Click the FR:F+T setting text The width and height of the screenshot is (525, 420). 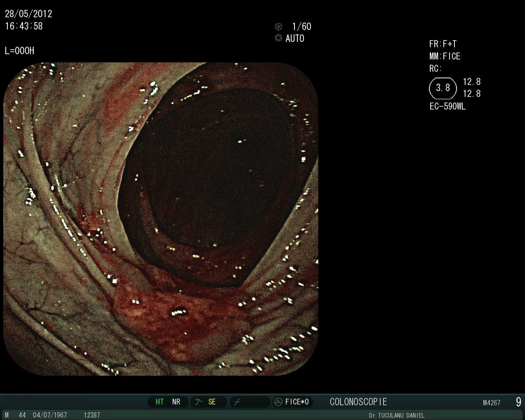pyautogui.click(x=443, y=44)
